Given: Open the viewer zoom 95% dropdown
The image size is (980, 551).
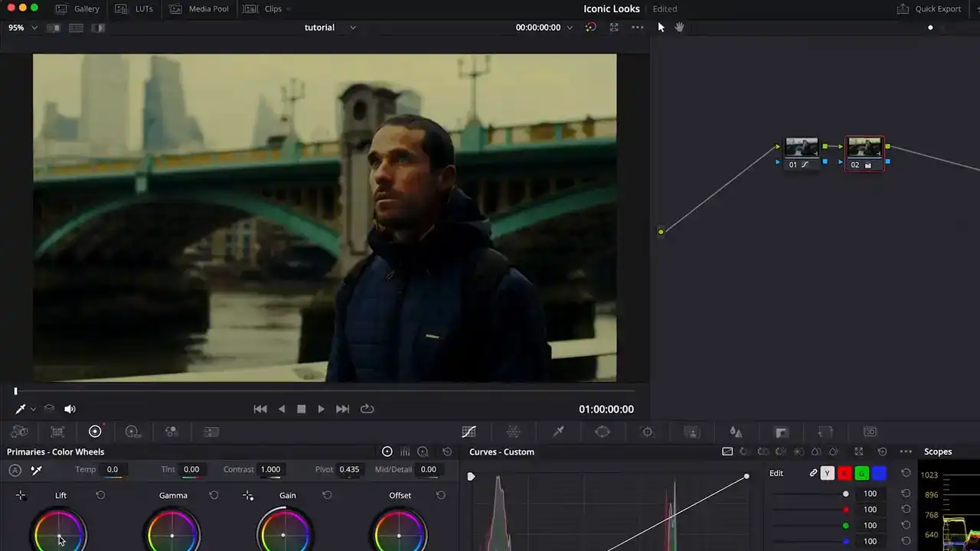Looking at the screenshot, I should pyautogui.click(x=22, y=28).
